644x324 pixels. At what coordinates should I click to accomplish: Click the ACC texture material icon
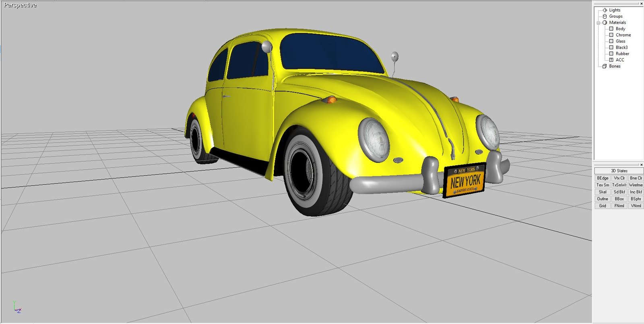click(x=611, y=60)
